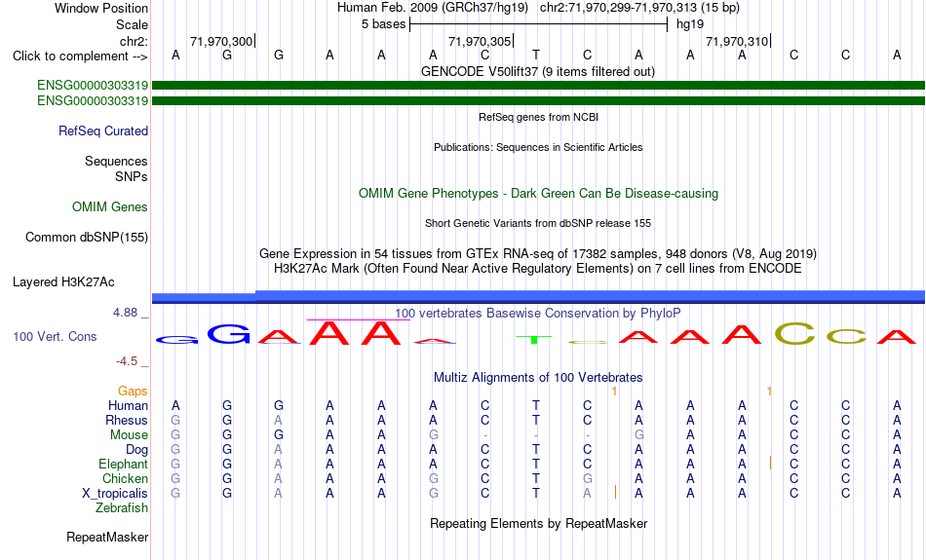The width and height of the screenshot is (926, 560).
Task: Click the H3K27Ac Mark ENCODE track title
Action: point(538,269)
